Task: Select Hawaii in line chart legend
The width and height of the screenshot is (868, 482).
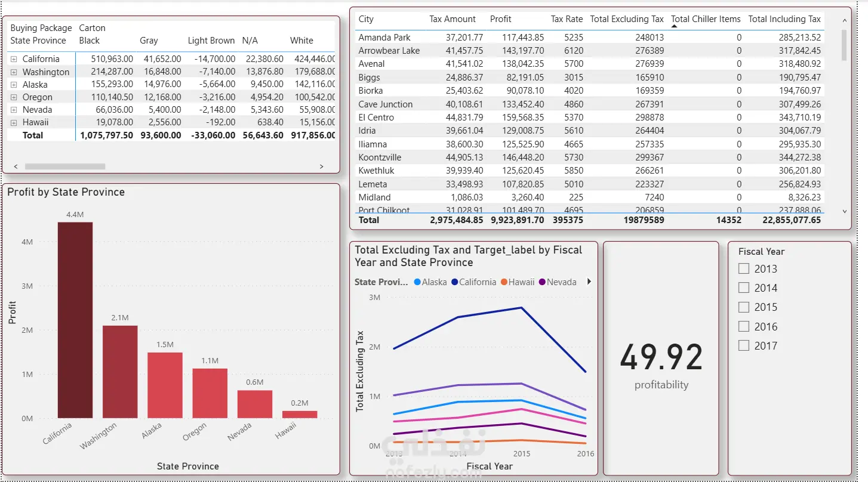Action: click(518, 282)
